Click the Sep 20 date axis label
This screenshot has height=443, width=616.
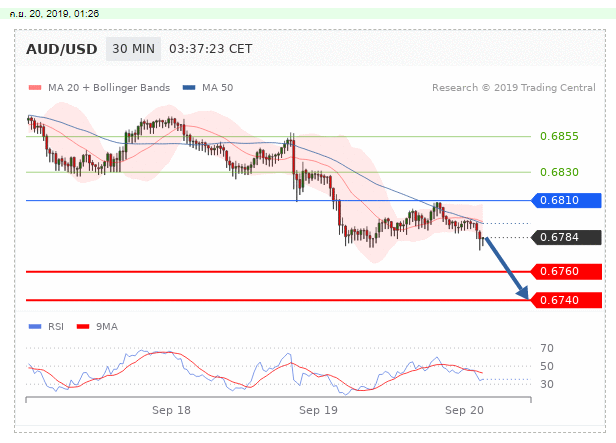(464, 410)
